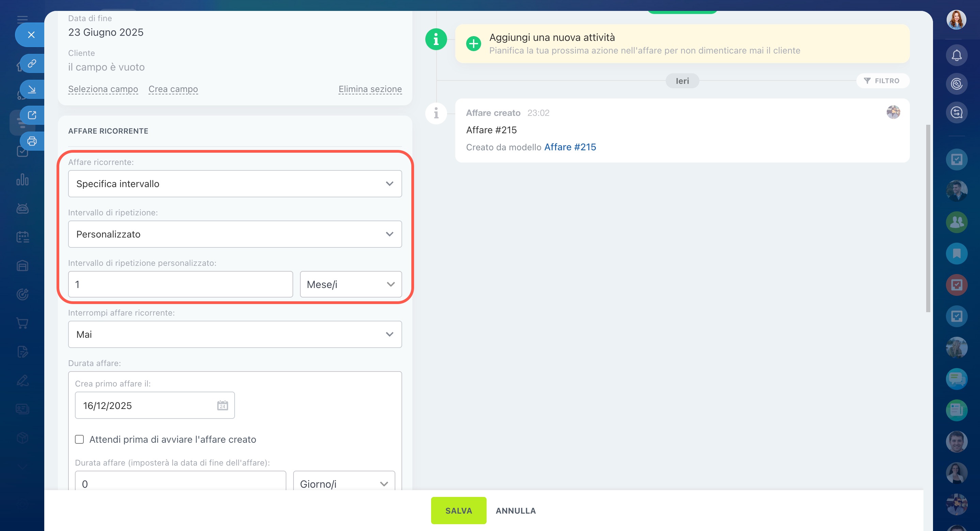980x531 pixels.
Task: Click the print icon in side panel
Action: tap(32, 141)
